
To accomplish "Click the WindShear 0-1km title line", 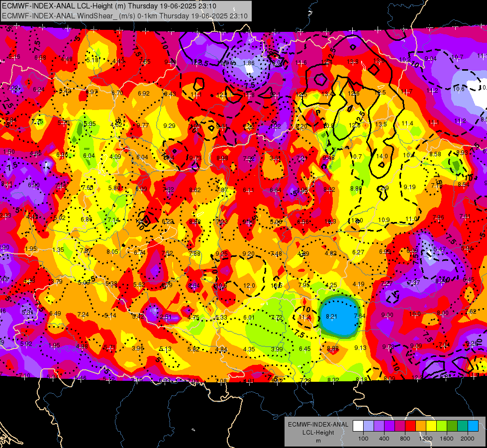I will 125,16.
